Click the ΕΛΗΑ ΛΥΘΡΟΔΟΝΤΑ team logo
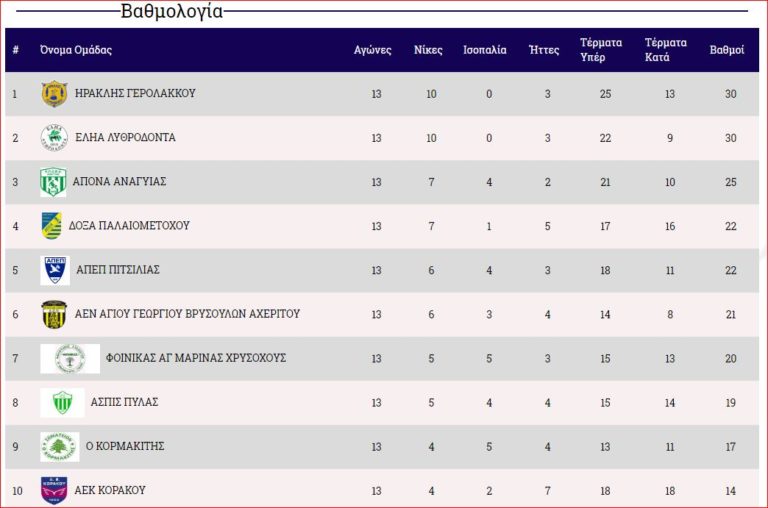This screenshot has width=768, height=508. point(54,138)
